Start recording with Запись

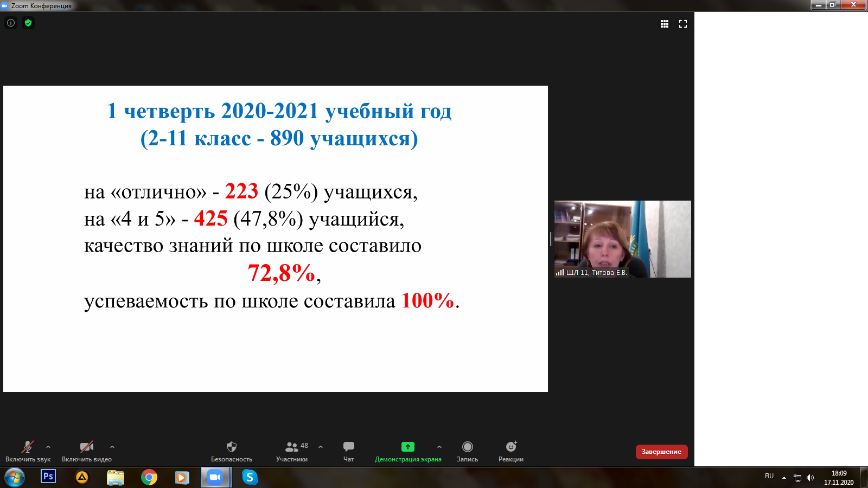tap(467, 451)
